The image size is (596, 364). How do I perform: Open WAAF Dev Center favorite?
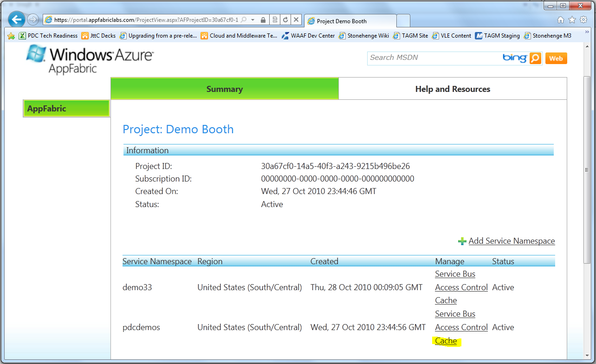pyautogui.click(x=308, y=36)
